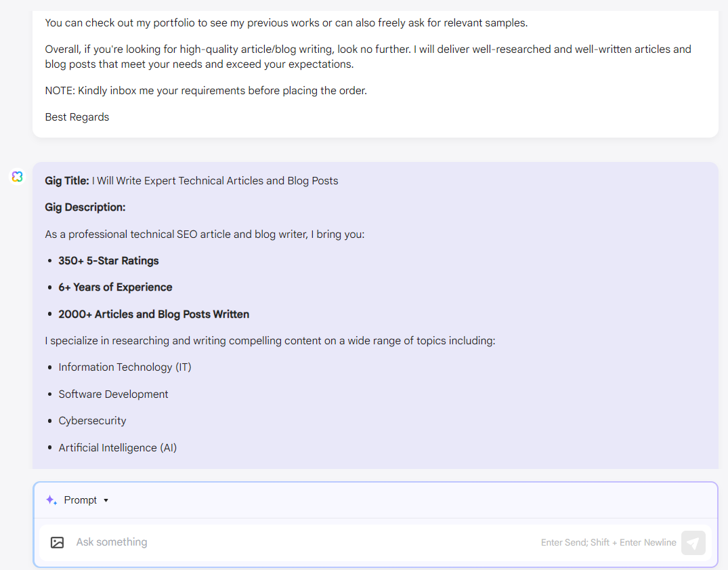Click the picture attachment icon

tap(57, 542)
